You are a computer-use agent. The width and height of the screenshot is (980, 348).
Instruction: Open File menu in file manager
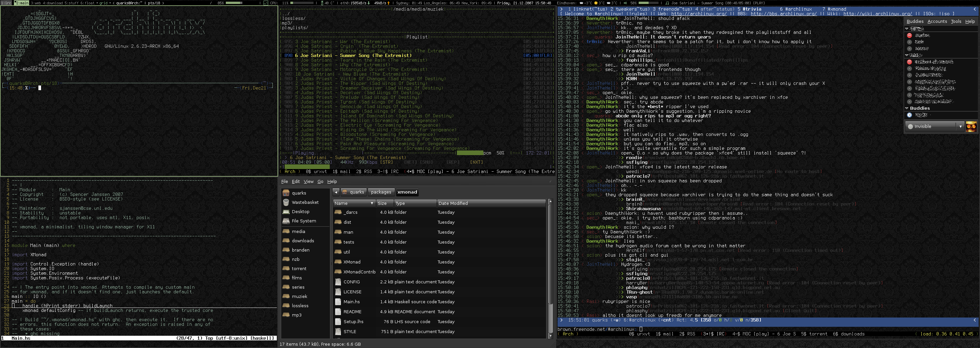coord(285,182)
